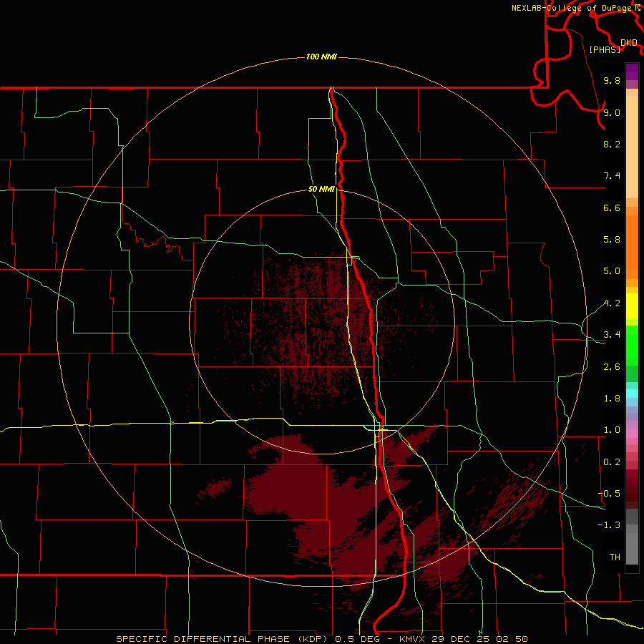Click the -0.5 scale value
Screen dimensions: 644x644
[x=609, y=494]
